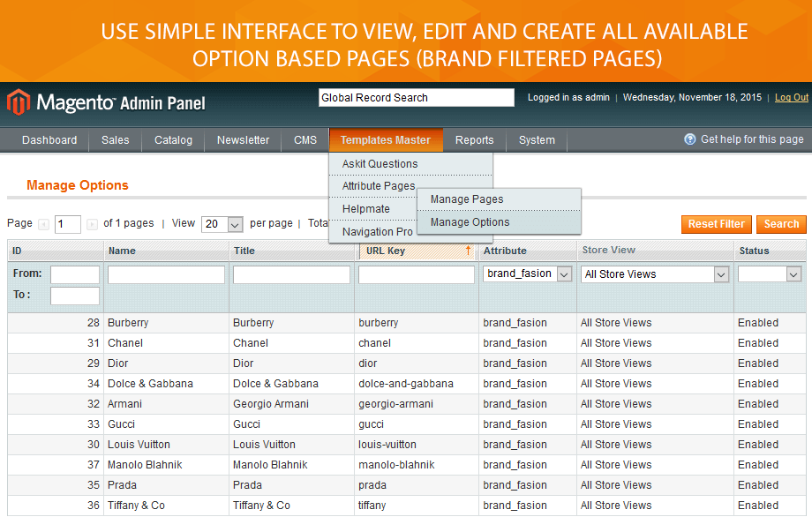Open the Templates Master menu
This screenshot has height=517, width=812.
(x=386, y=140)
